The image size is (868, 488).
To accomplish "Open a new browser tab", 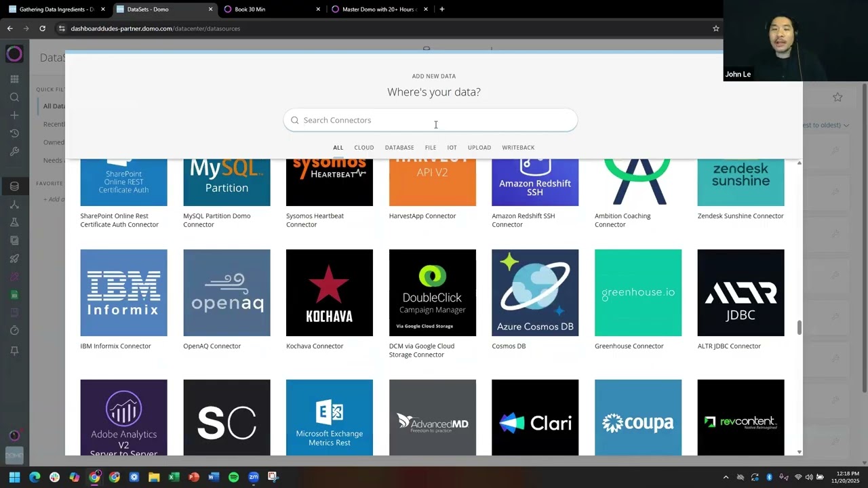I will pyautogui.click(x=442, y=9).
